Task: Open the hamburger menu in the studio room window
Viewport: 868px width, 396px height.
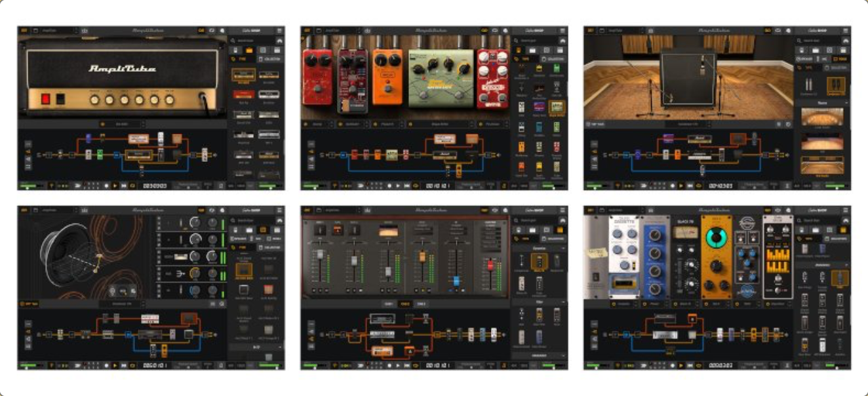Action: tap(846, 30)
